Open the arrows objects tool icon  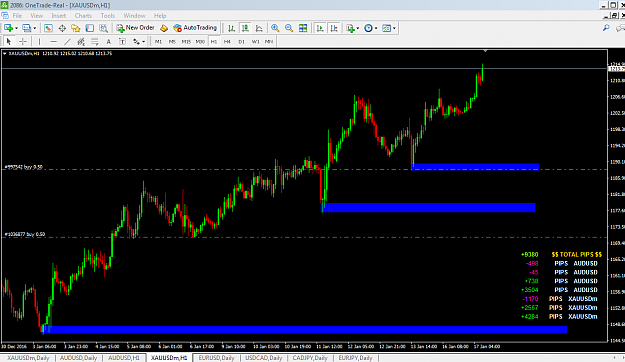pyautogui.click(x=137, y=41)
